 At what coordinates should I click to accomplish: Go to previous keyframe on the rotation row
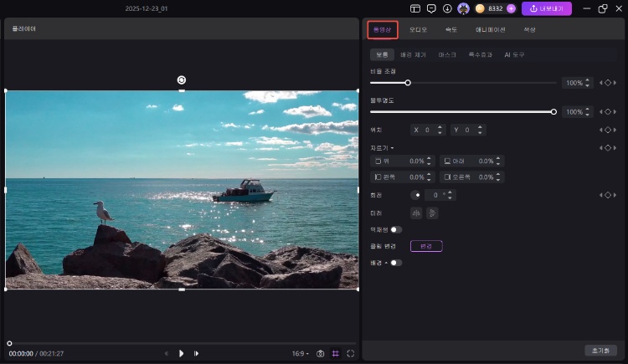(600, 195)
